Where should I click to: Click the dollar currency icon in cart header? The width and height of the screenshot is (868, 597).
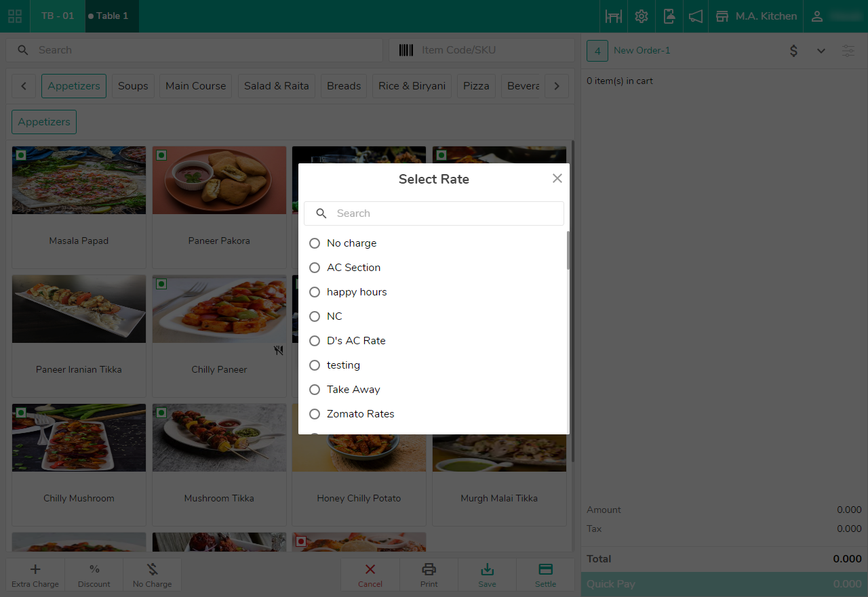coord(793,51)
